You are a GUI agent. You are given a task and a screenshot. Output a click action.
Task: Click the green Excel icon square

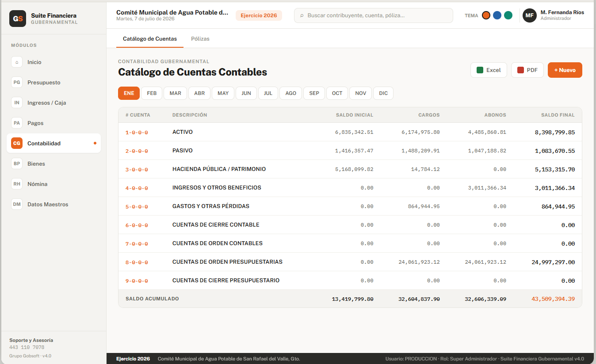coord(480,70)
